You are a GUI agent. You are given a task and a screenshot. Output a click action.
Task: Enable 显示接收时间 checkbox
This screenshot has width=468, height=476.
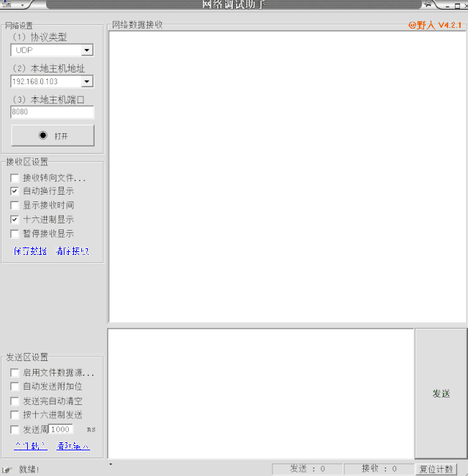(x=15, y=205)
